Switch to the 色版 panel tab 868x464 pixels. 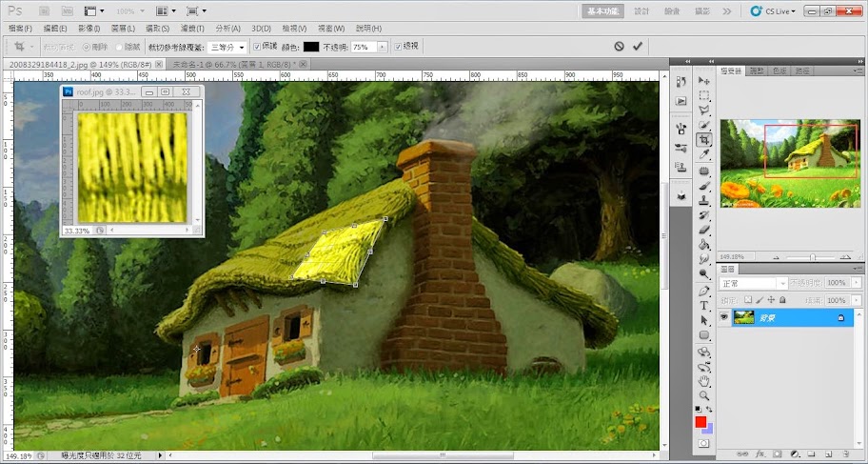click(779, 71)
